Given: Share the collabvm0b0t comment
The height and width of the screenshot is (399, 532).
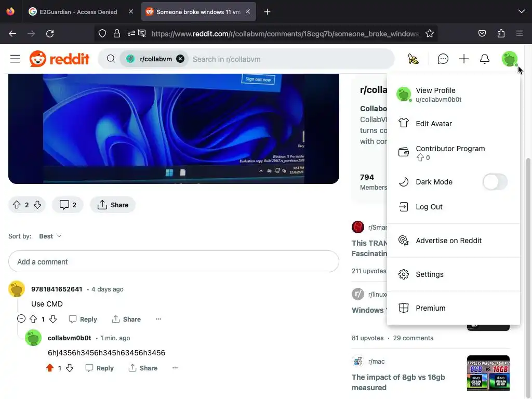Looking at the screenshot, I should click(x=143, y=368).
